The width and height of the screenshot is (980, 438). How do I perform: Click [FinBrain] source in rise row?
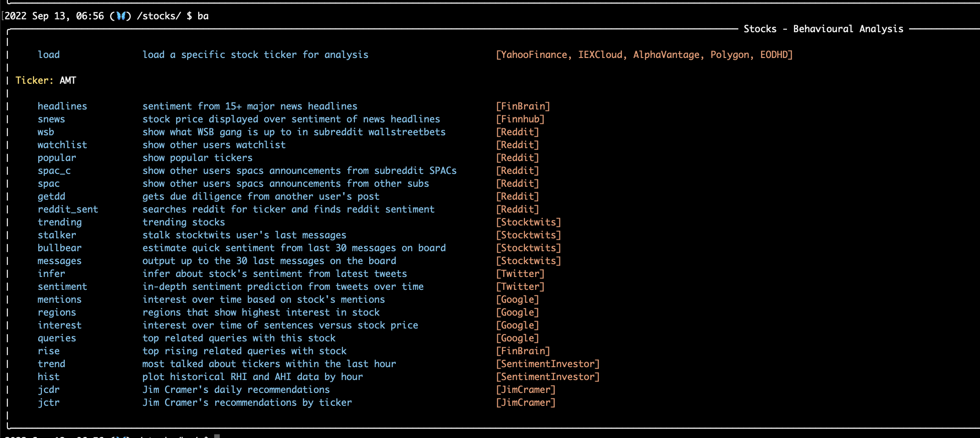tap(523, 351)
